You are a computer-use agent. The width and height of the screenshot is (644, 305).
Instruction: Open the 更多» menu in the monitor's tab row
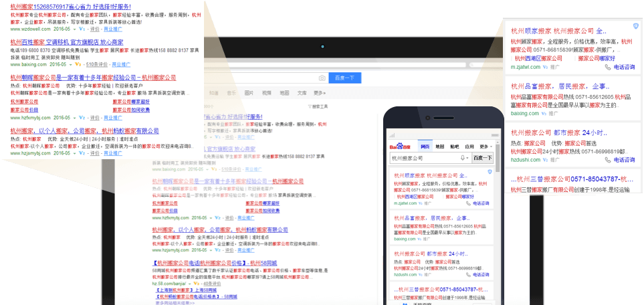(319, 94)
